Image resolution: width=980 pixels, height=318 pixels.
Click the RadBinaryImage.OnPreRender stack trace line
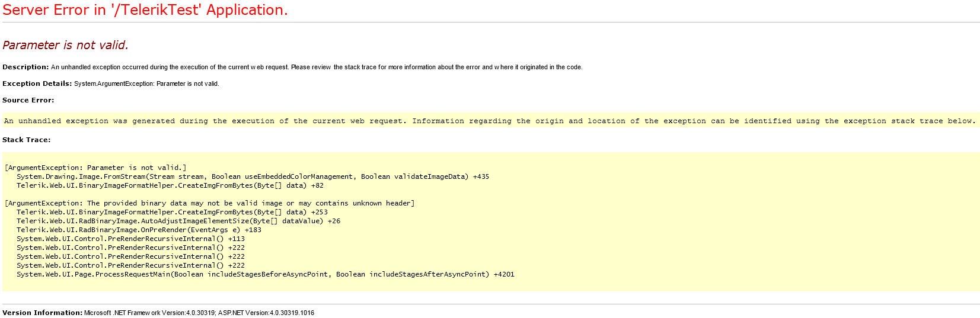click(x=139, y=230)
